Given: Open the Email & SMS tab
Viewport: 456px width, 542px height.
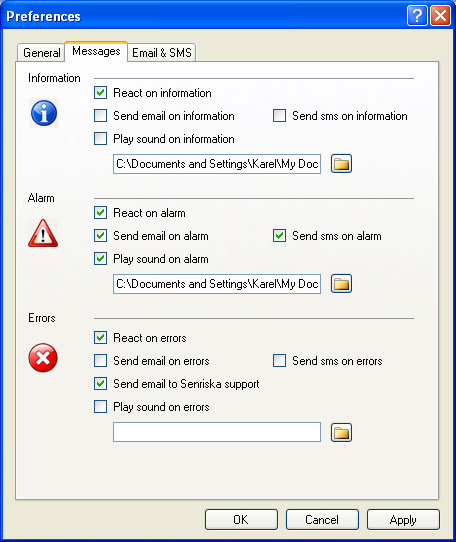Looking at the screenshot, I should pyautogui.click(x=161, y=53).
